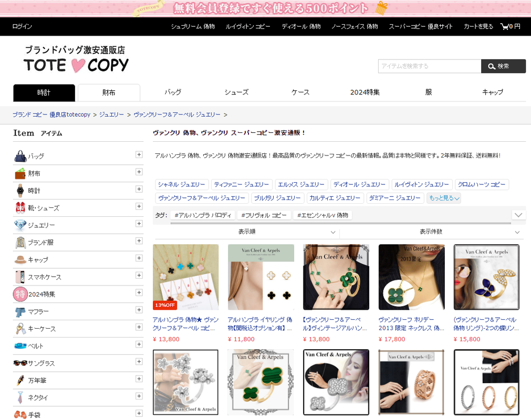
Task: Open ルイヴィトン コピー header link
Action: coord(248,26)
